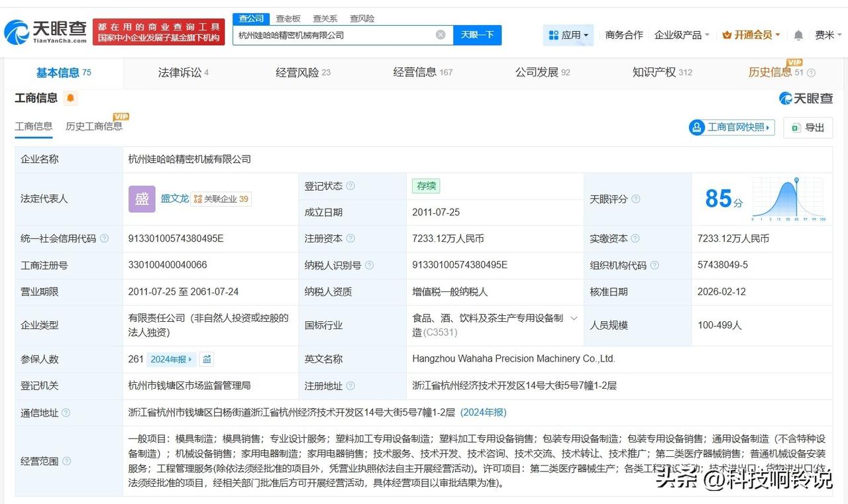Click the 登记机关 value 杭州市钱塘区市场监督管理局
Viewport: 848px width, 504px height.
pyautogui.click(x=189, y=385)
